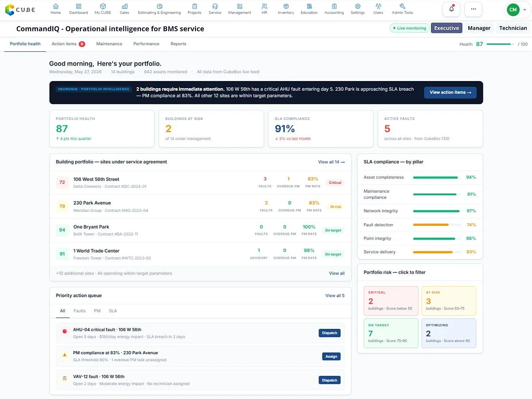The width and height of the screenshot is (532, 399).
Task: Open the three-dot more options button
Action: coord(473,9)
